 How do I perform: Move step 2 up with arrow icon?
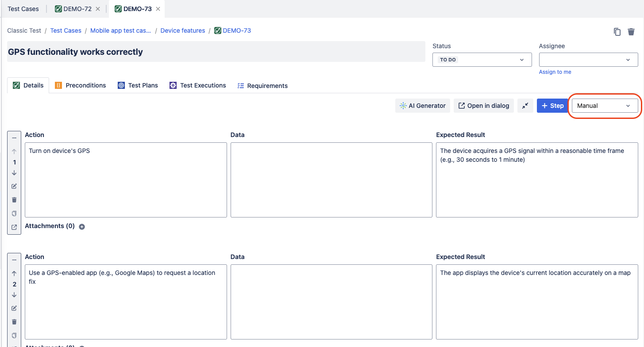click(x=14, y=274)
